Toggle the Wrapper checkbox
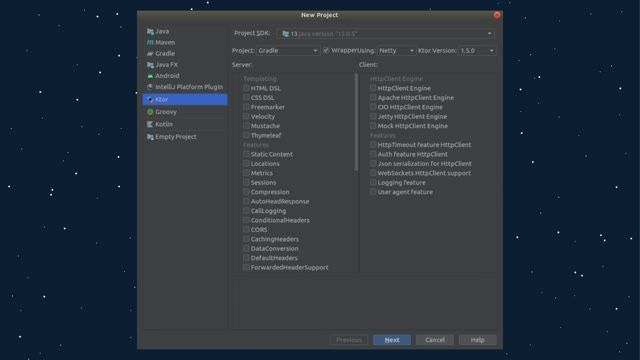 tap(326, 50)
